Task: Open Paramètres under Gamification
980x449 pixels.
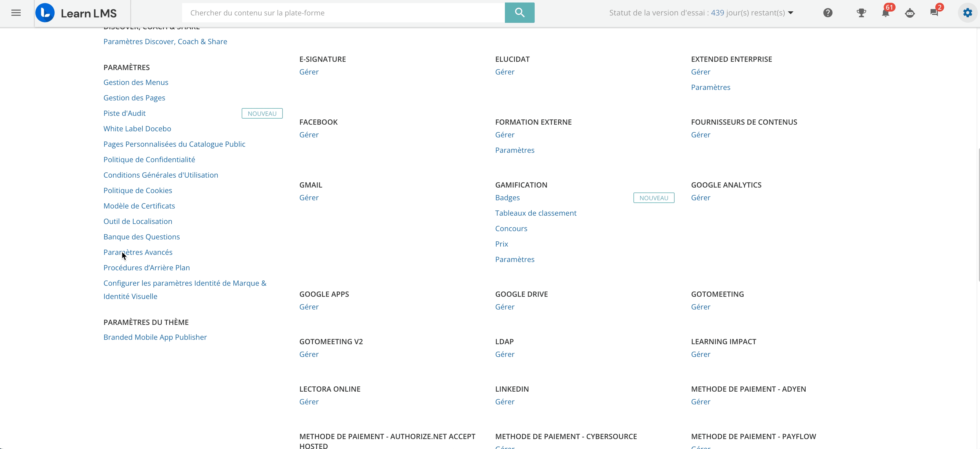Action: (x=515, y=260)
